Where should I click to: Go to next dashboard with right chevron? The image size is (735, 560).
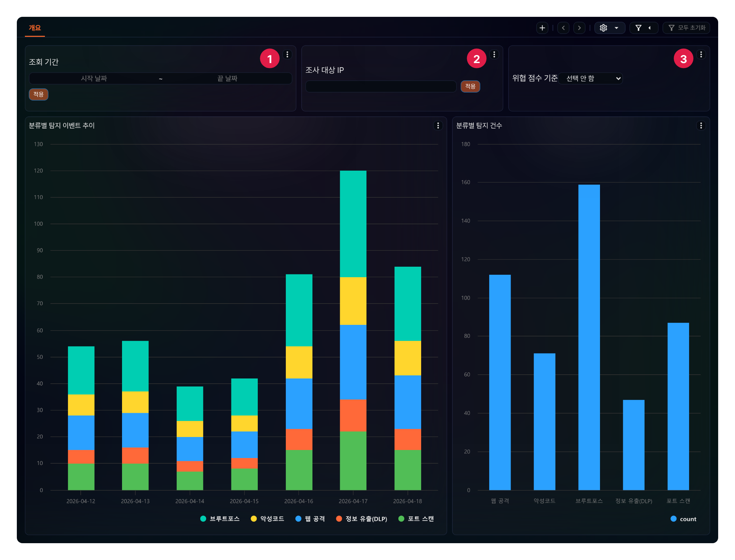click(x=579, y=28)
